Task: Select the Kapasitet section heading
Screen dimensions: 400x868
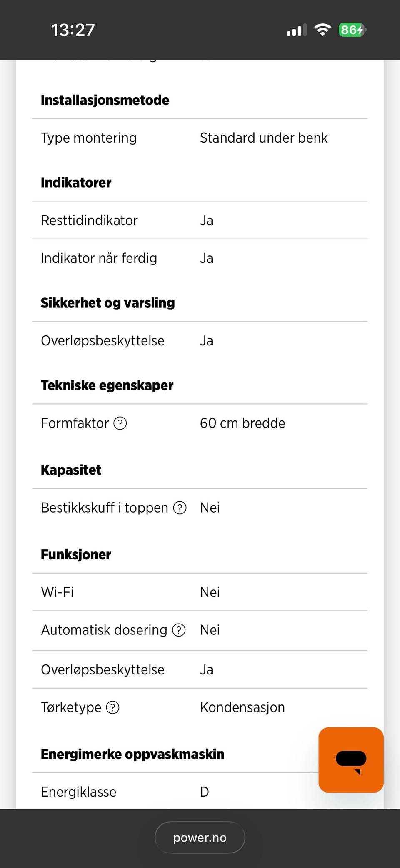Action: coord(71,470)
